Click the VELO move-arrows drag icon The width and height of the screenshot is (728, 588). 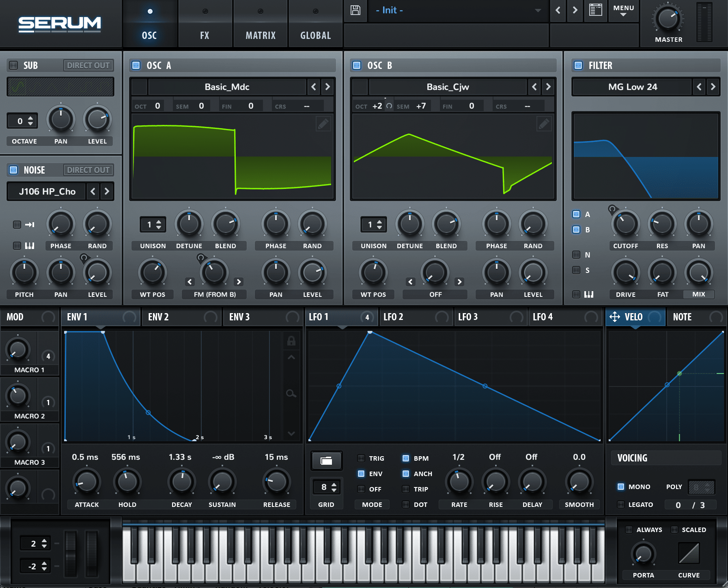point(615,317)
